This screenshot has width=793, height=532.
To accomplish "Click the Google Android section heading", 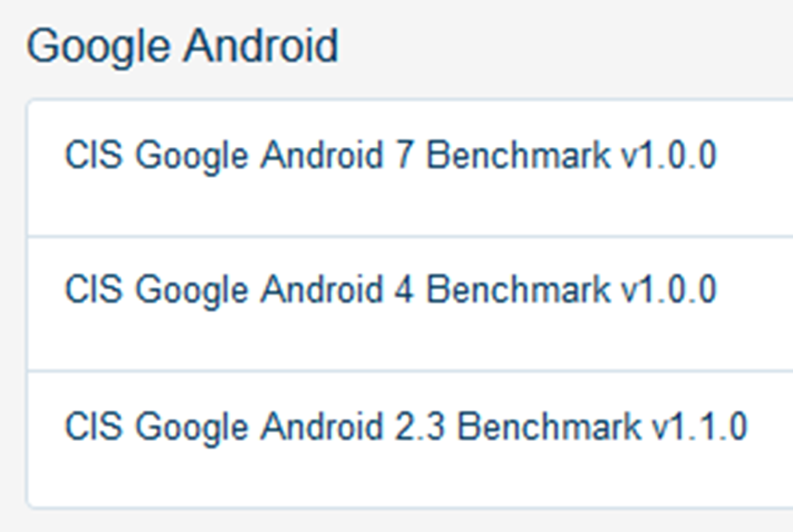I will [182, 47].
